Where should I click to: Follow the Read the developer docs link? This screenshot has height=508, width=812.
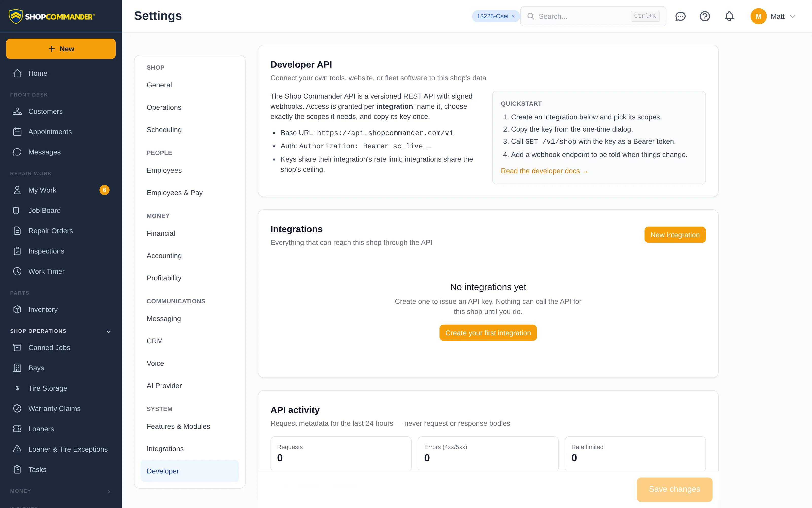click(544, 171)
